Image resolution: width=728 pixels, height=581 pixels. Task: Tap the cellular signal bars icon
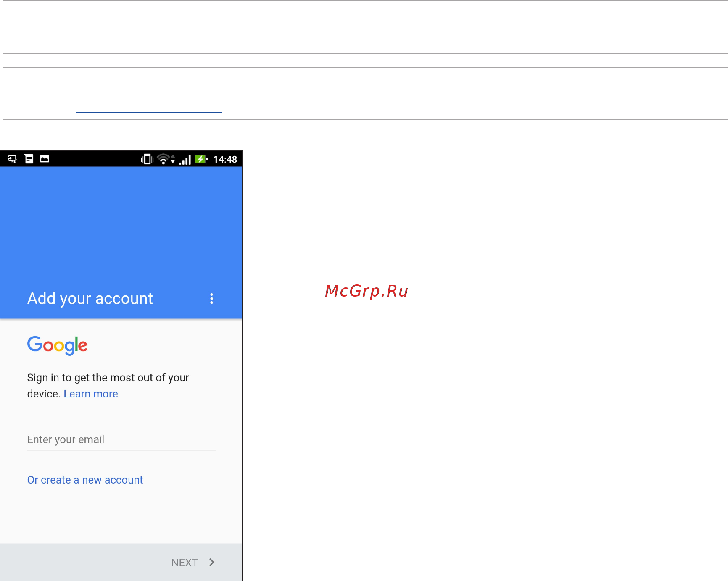pos(185,160)
